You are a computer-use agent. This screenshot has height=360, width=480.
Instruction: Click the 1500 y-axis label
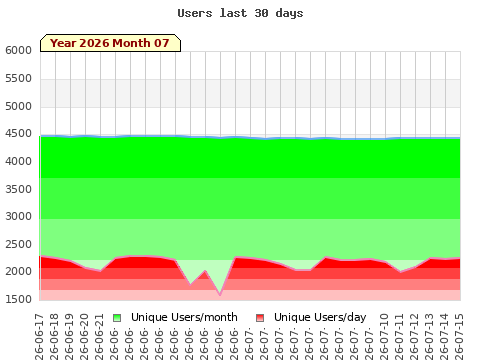pyautogui.click(x=18, y=299)
